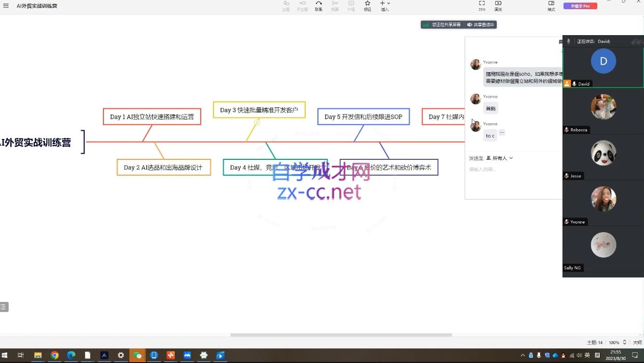Click the orange host icon beside David
Viewport: 644px width, 363px height.
(567, 83)
